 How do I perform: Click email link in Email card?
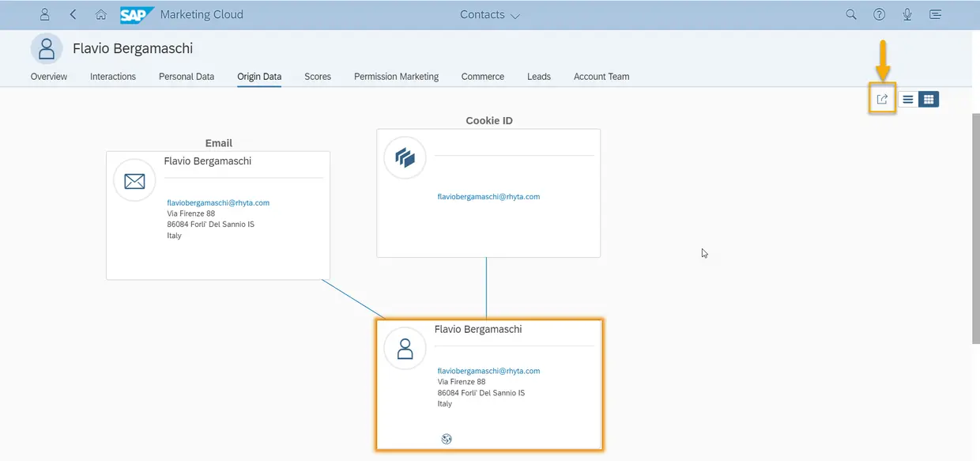218,202
